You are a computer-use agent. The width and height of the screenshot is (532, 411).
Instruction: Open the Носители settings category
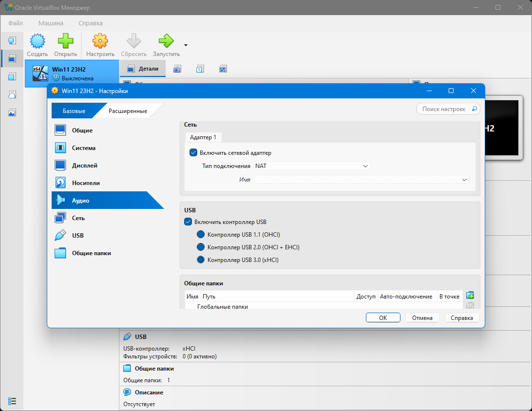[x=108, y=183]
